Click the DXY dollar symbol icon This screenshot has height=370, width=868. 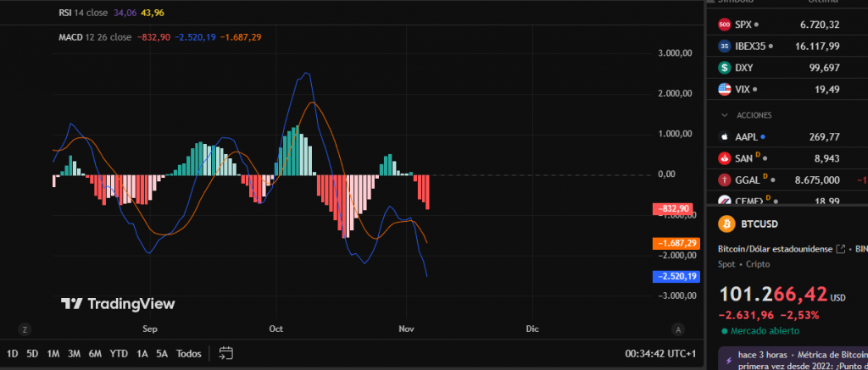point(725,68)
